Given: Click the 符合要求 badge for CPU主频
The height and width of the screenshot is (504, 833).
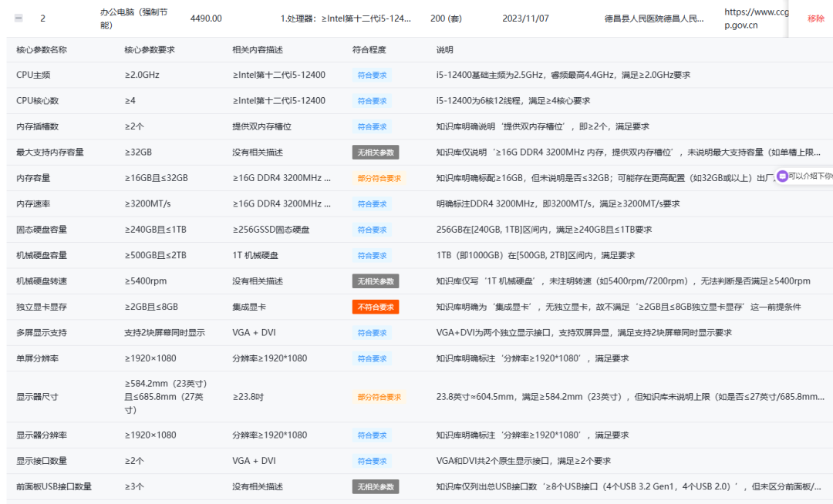Looking at the screenshot, I should click(x=371, y=75).
